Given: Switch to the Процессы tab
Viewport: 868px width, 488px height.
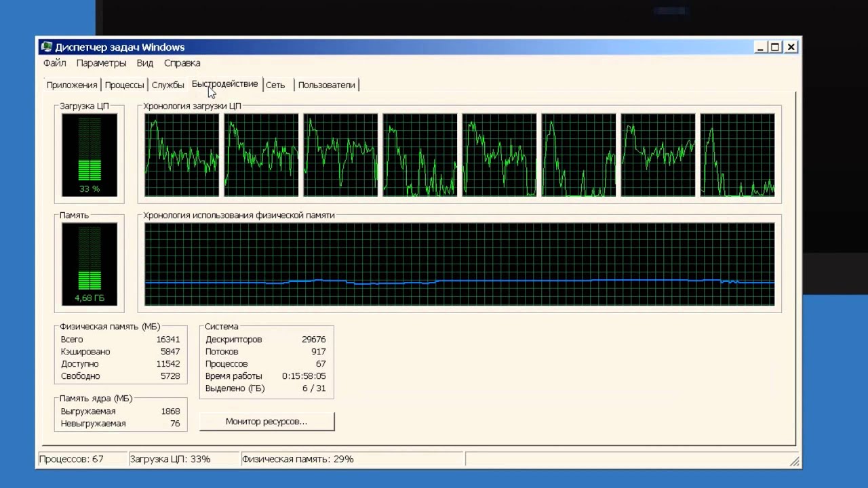Looking at the screenshot, I should click(x=125, y=85).
